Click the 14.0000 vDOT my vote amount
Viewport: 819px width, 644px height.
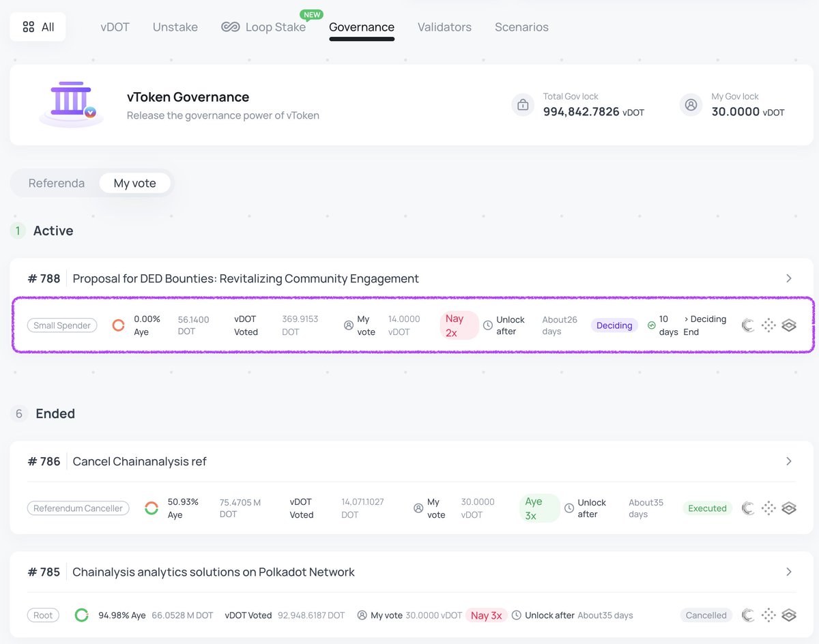click(x=404, y=325)
